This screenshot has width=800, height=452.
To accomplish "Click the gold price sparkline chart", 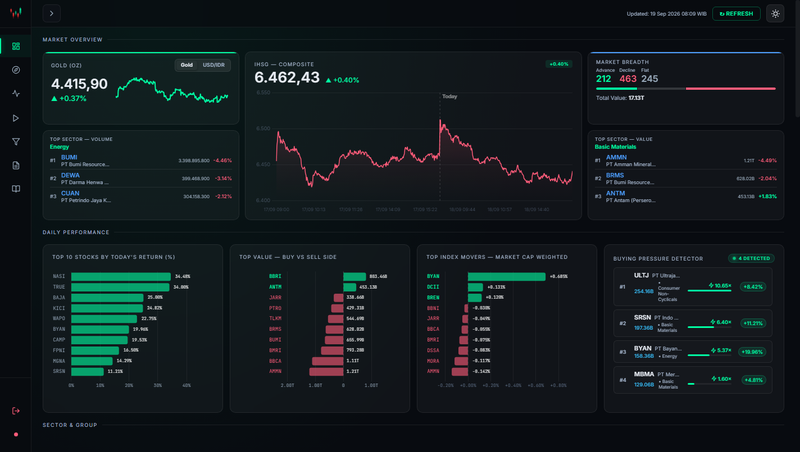I will tap(172, 90).
